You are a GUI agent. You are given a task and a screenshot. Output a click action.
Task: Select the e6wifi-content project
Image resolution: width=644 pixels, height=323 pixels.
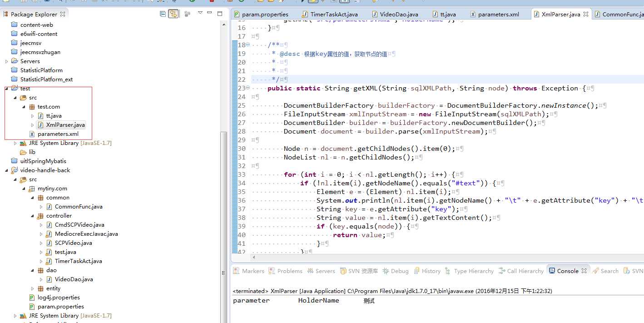[39, 34]
